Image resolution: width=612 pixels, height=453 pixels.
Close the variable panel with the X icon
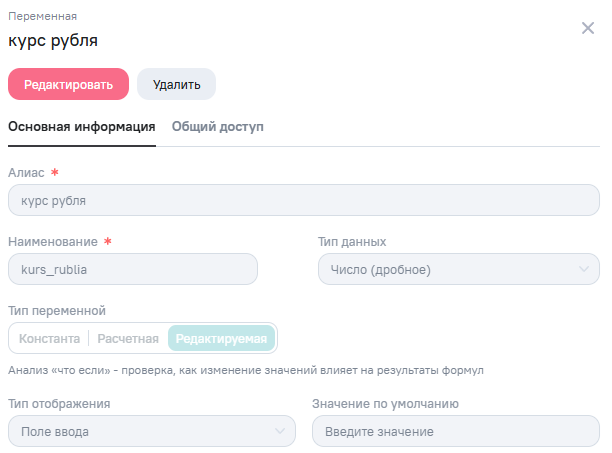pyautogui.click(x=588, y=28)
